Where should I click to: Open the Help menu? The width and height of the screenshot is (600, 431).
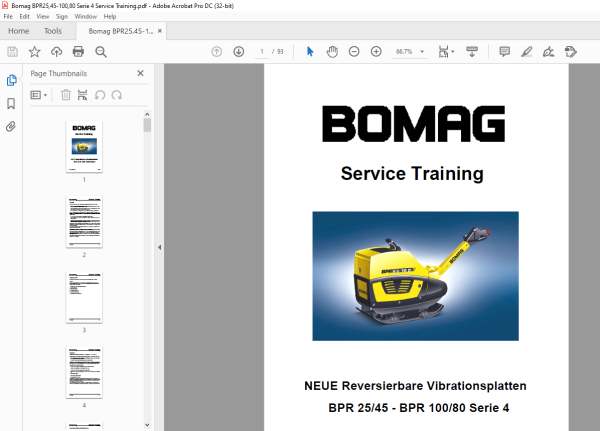pyautogui.click(x=110, y=16)
